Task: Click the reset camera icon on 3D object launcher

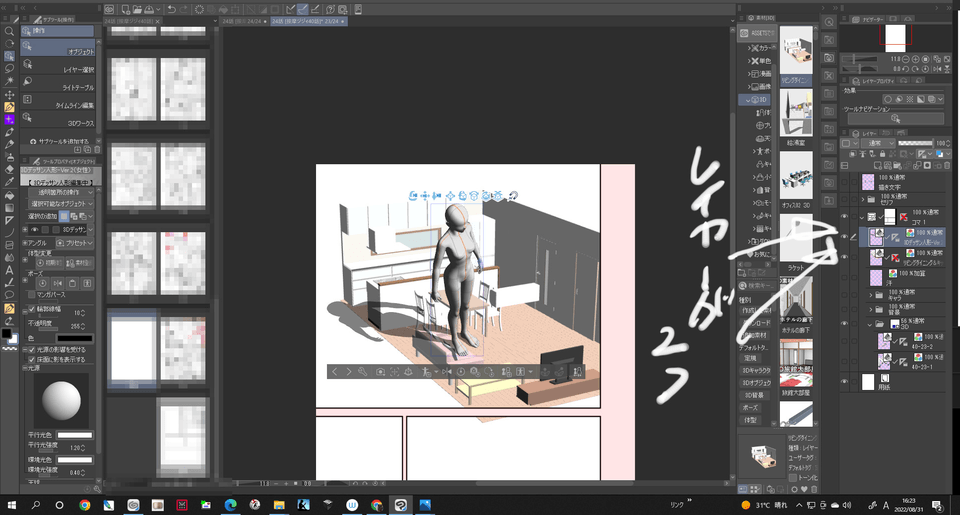Action: point(380,372)
